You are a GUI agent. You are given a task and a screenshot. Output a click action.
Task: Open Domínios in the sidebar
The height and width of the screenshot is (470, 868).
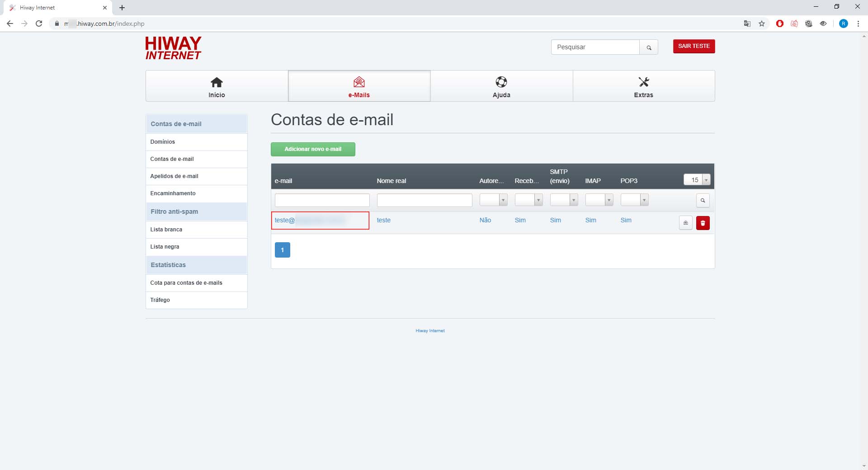pos(196,142)
